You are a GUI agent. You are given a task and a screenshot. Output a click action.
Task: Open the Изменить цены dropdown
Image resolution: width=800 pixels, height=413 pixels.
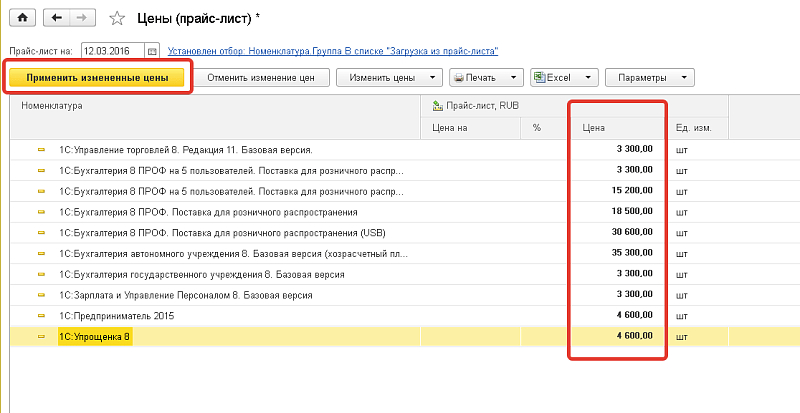click(x=389, y=78)
